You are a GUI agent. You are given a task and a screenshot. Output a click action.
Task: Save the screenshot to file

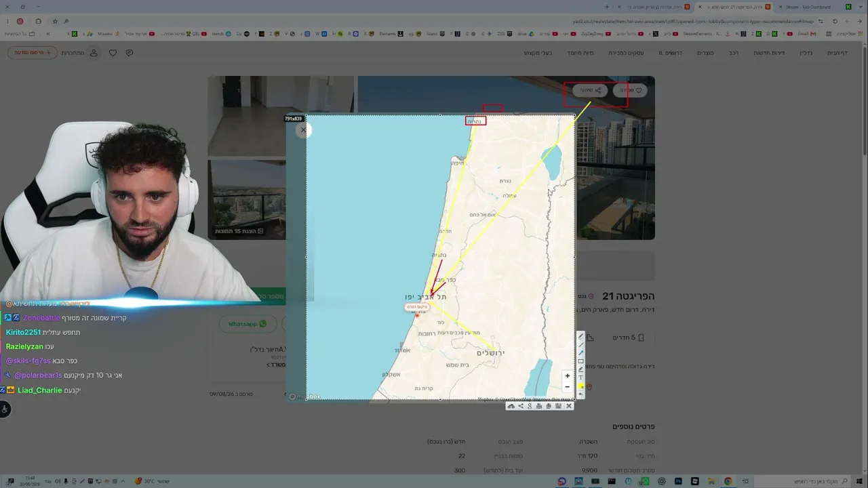558,406
